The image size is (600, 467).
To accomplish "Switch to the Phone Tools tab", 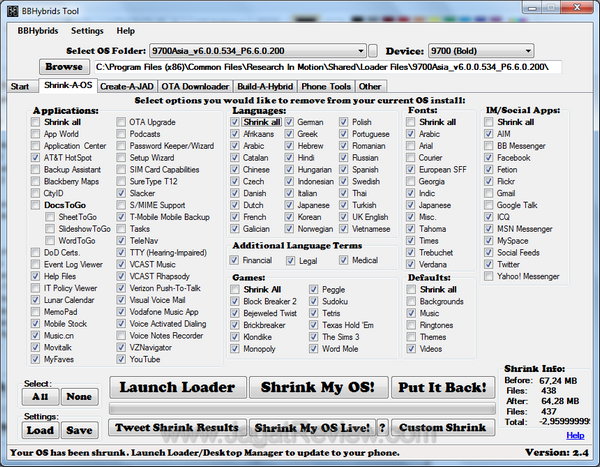I will coord(326,87).
